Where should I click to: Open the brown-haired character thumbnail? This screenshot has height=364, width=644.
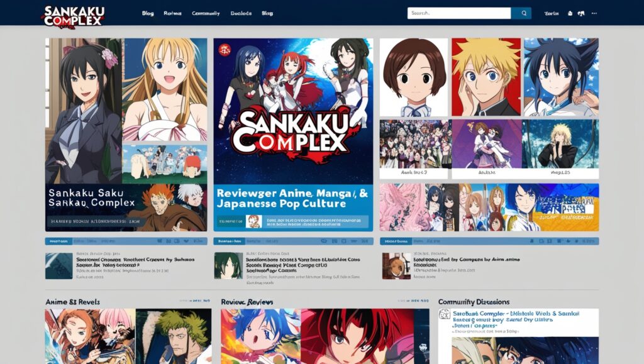414,77
